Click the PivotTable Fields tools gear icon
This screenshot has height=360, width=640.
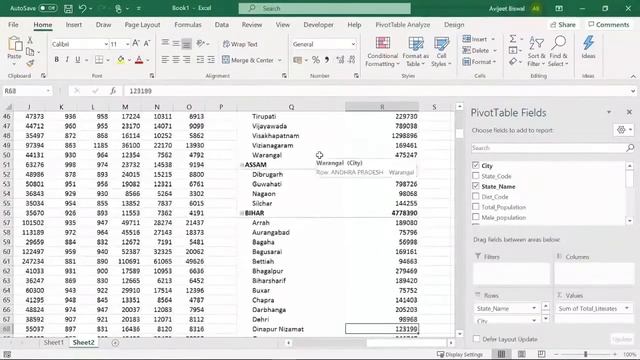(621, 130)
